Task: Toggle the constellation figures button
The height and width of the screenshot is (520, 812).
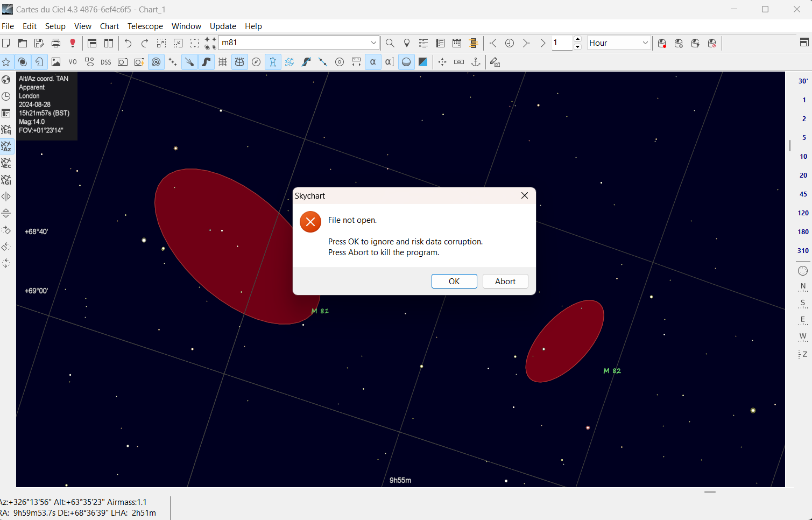Action: 273,62
